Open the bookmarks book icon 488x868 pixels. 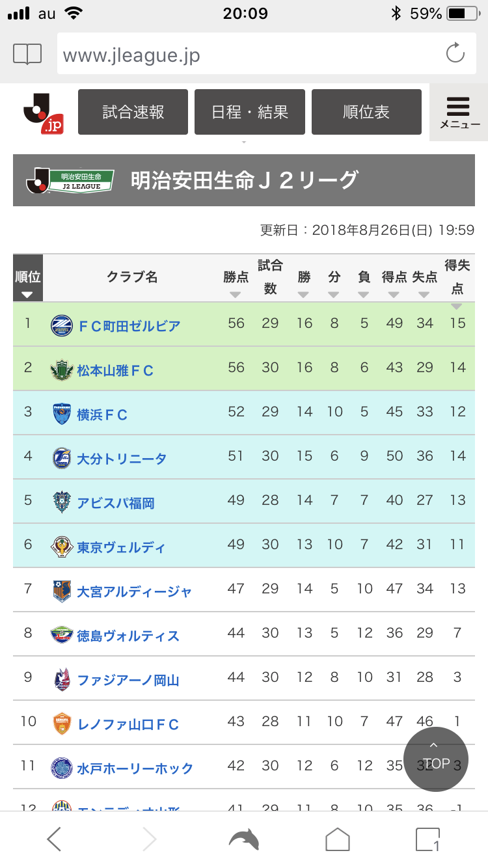pyautogui.click(x=27, y=54)
